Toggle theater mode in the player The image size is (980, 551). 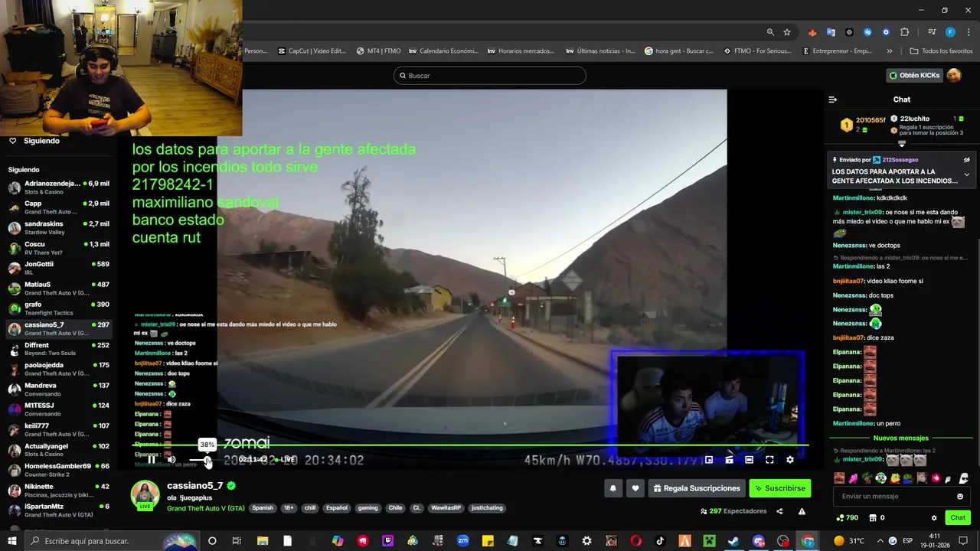(x=749, y=460)
